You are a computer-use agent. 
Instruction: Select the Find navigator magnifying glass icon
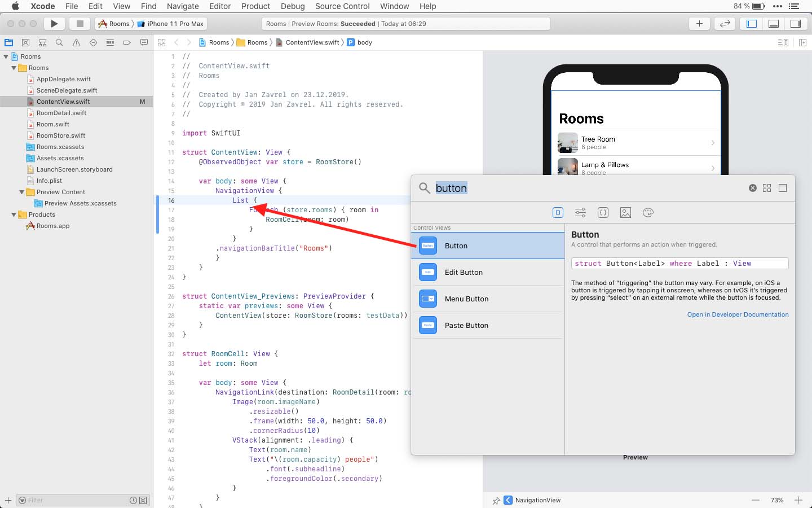pos(59,42)
